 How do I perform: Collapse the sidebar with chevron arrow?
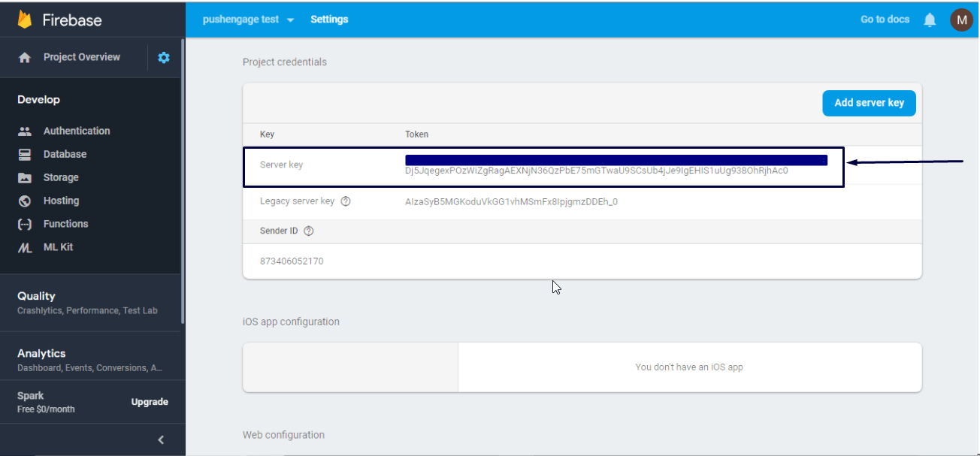click(x=160, y=440)
